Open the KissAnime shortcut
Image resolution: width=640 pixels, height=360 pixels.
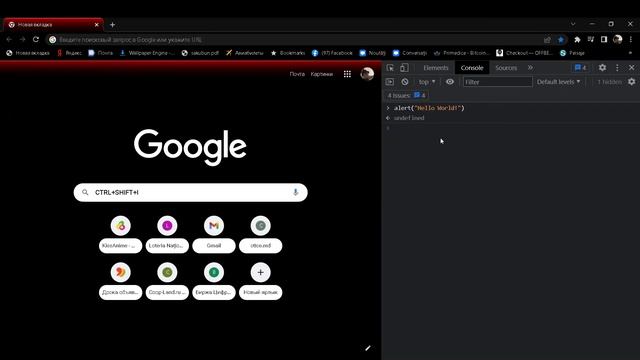120,235
